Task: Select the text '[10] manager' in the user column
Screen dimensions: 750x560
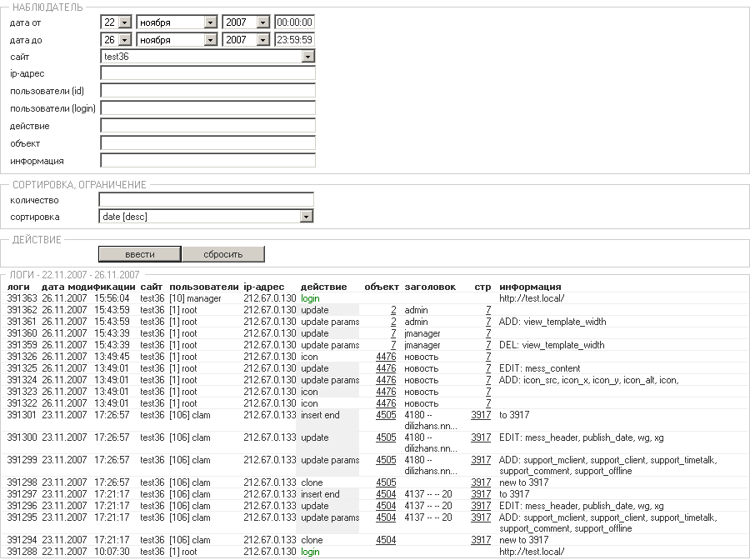Action: point(195,298)
